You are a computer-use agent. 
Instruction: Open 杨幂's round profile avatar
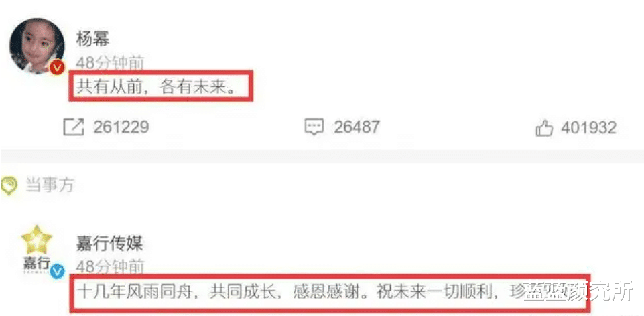(37, 46)
